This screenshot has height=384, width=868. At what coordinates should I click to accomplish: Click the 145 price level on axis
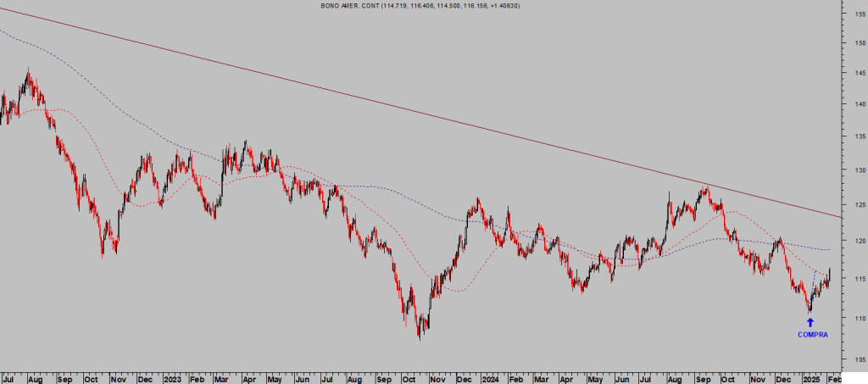[857, 74]
